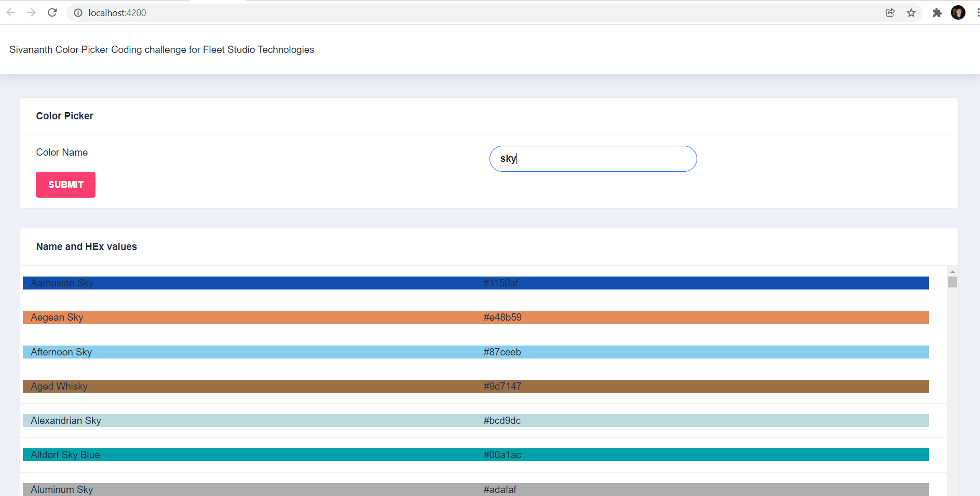Reload the page with the refresh icon
Viewport: 980px width, 496px height.
pyautogui.click(x=52, y=12)
